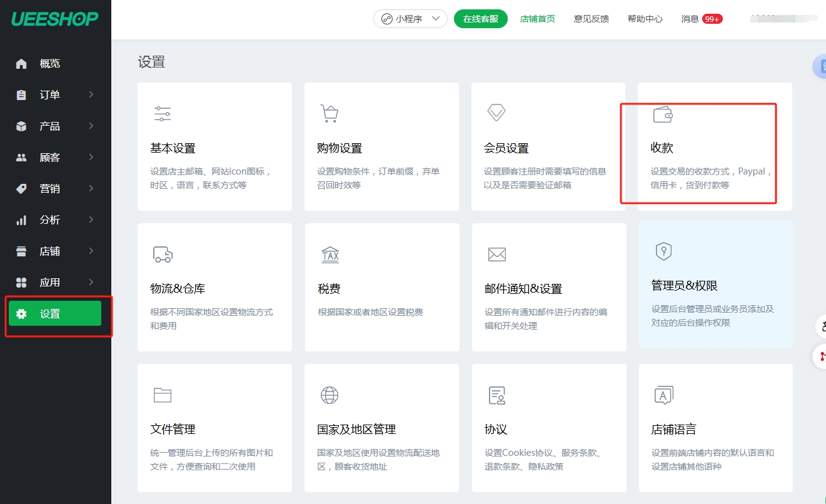Expand the 营销 sidebar menu
The width and height of the screenshot is (826, 504).
point(55,189)
